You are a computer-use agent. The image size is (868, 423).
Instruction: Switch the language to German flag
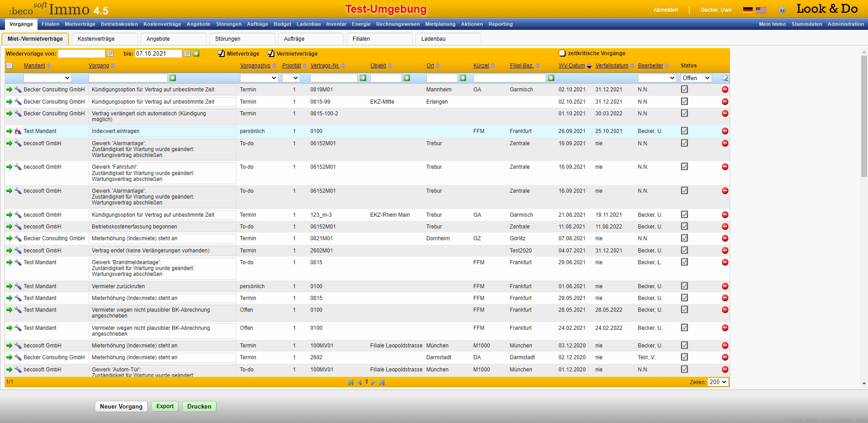748,10
